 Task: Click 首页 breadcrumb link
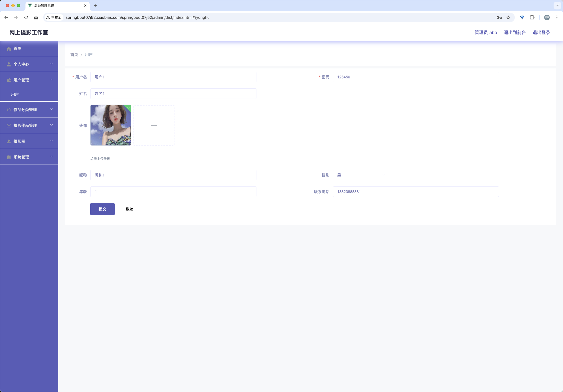74,55
